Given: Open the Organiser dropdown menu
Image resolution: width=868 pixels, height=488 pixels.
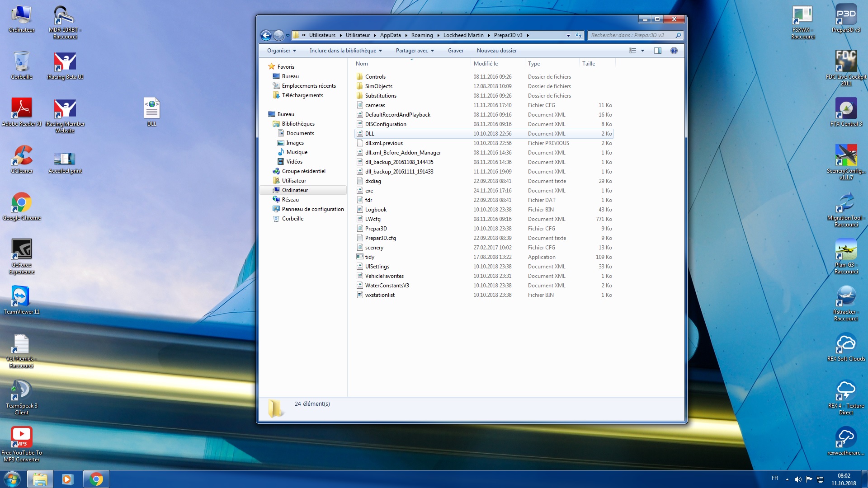Looking at the screenshot, I should 281,51.
